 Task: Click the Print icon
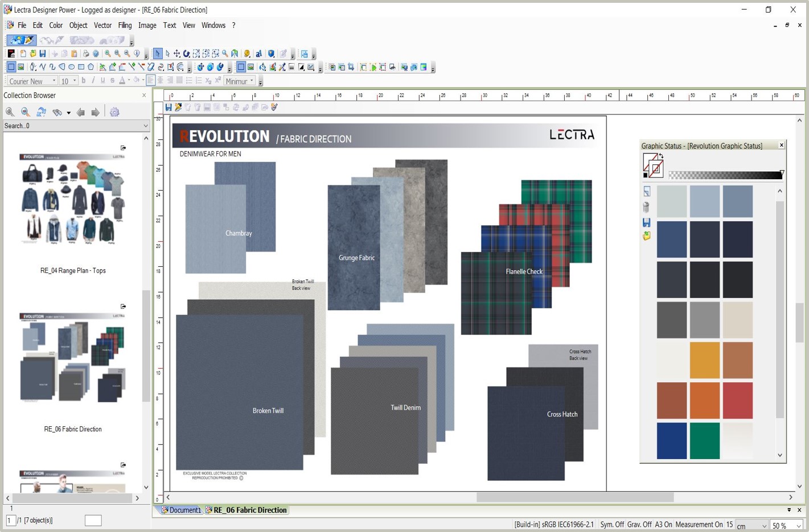coord(86,53)
